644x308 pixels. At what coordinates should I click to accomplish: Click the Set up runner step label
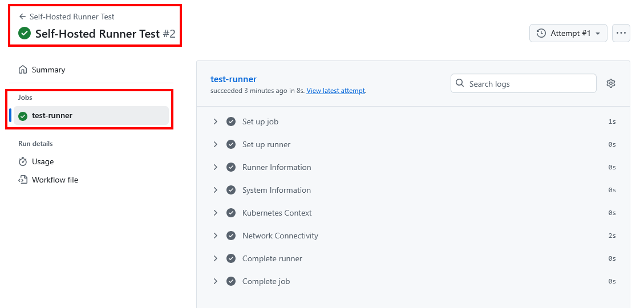[x=266, y=144]
